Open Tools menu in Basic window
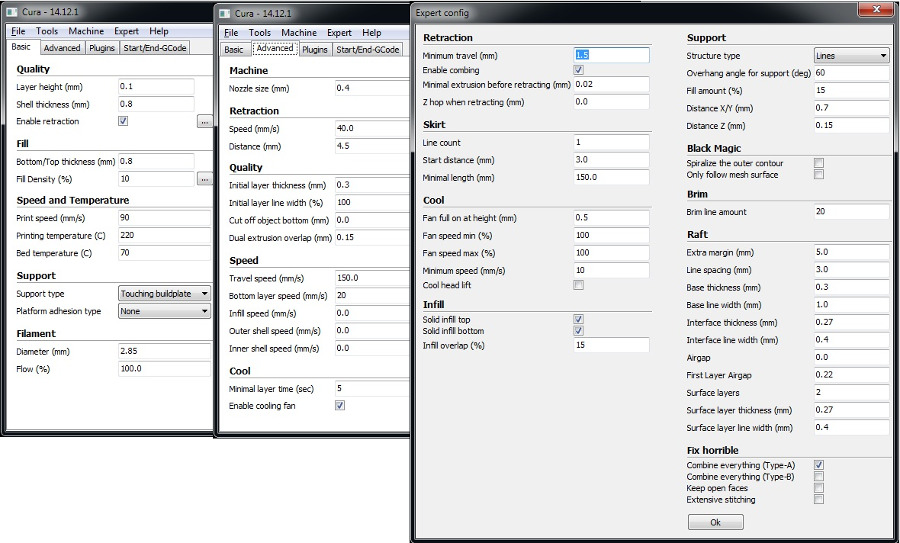Screen dimensions: 900x543 click(46, 31)
